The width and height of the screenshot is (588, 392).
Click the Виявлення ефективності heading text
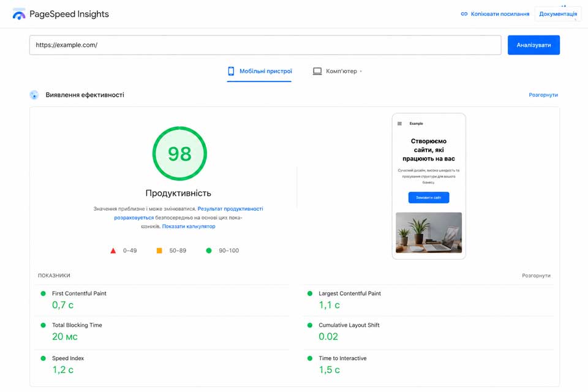tap(85, 95)
